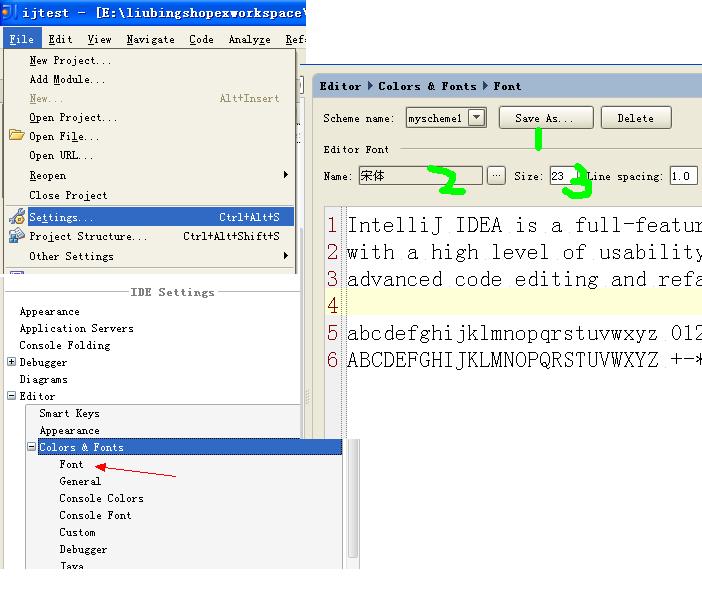Click the Delete scheme button
This screenshot has height=592, width=702.
[x=635, y=118]
